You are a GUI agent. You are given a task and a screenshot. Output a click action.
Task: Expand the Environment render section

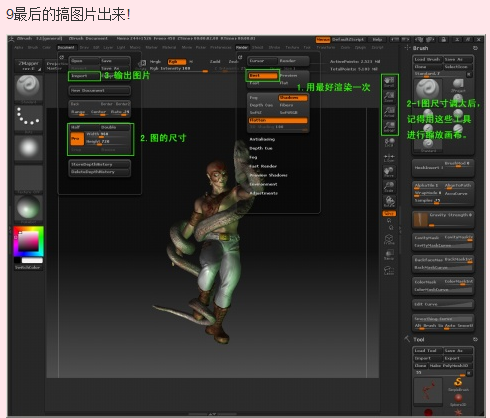coord(263,184)
